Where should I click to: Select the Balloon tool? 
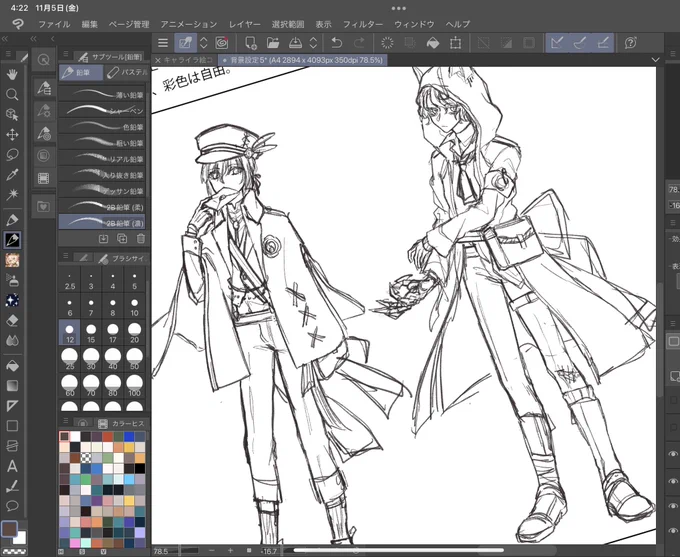click(12, 506)
